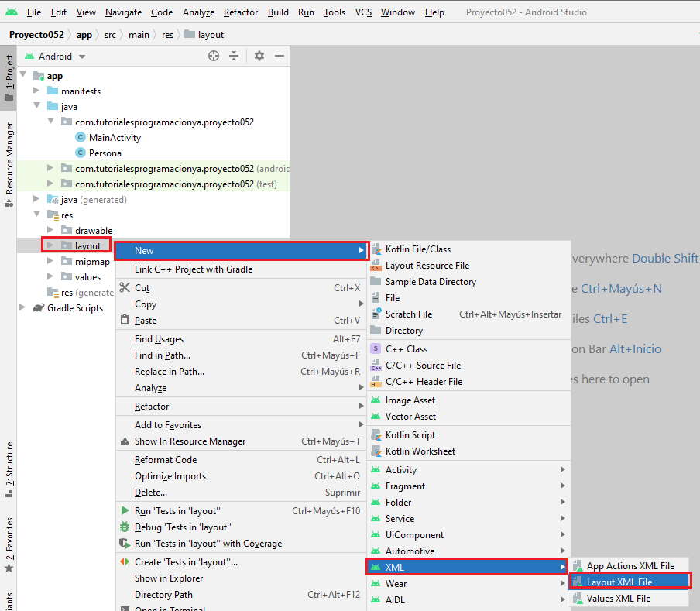This screenshot has width=700, height=611.
Task: Click the C++ Class icon
Action: (376, 348)
